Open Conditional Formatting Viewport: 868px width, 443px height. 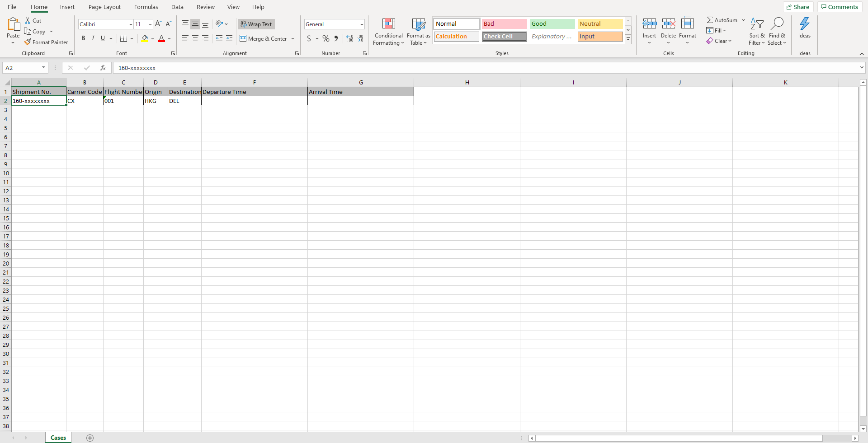389,32
